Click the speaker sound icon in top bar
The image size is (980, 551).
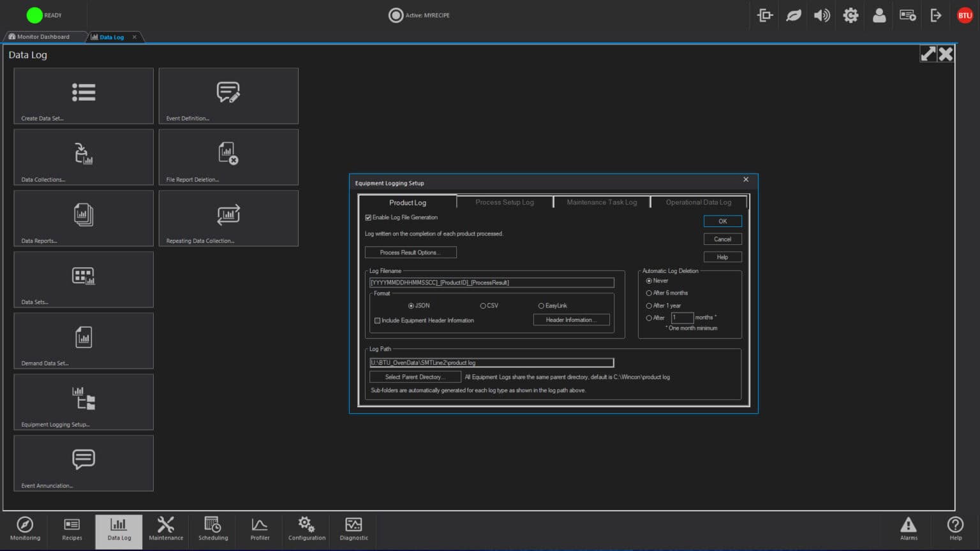click(x=822, y=15)
